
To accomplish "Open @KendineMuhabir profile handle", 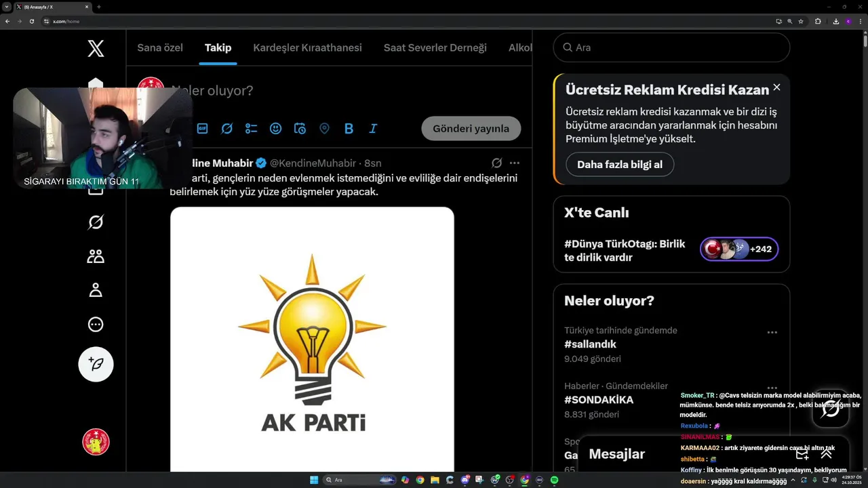I will (x=313, y=163).
